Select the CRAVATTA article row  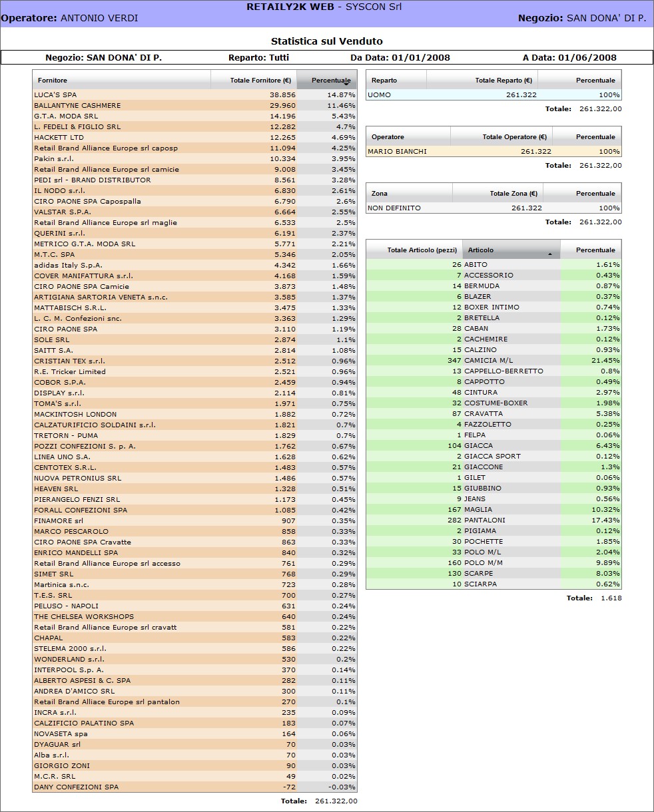pyautogui.click(x=493, y=414)
